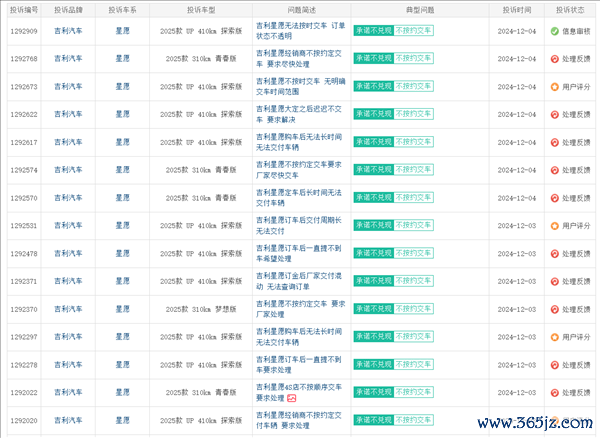The width and height of the screenshot is (600, 438).
Task: Click the 不按约交车 tag in row 1292768
Action: coord(413,59)
